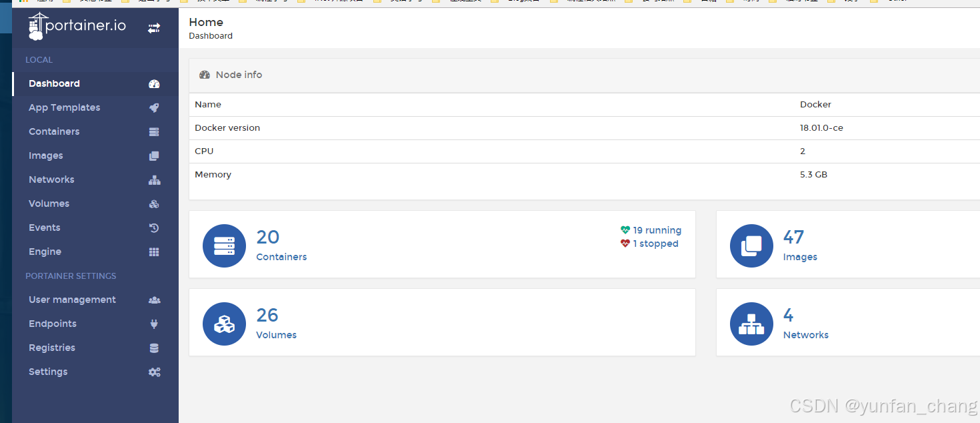
Task: Click the 47 Images count
Action: [x=794, y=237]
